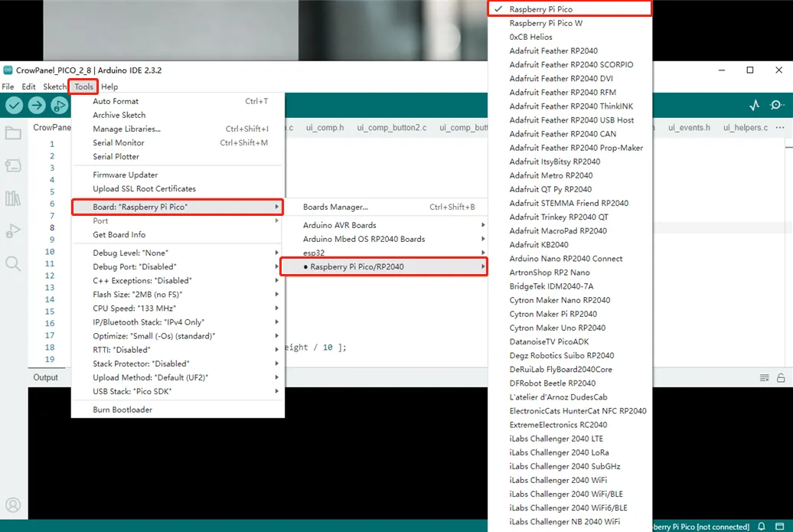Toggle the bottom panel icon in the status bar
This screenshot has height=532, width=793.
click(x=780, y=527)
